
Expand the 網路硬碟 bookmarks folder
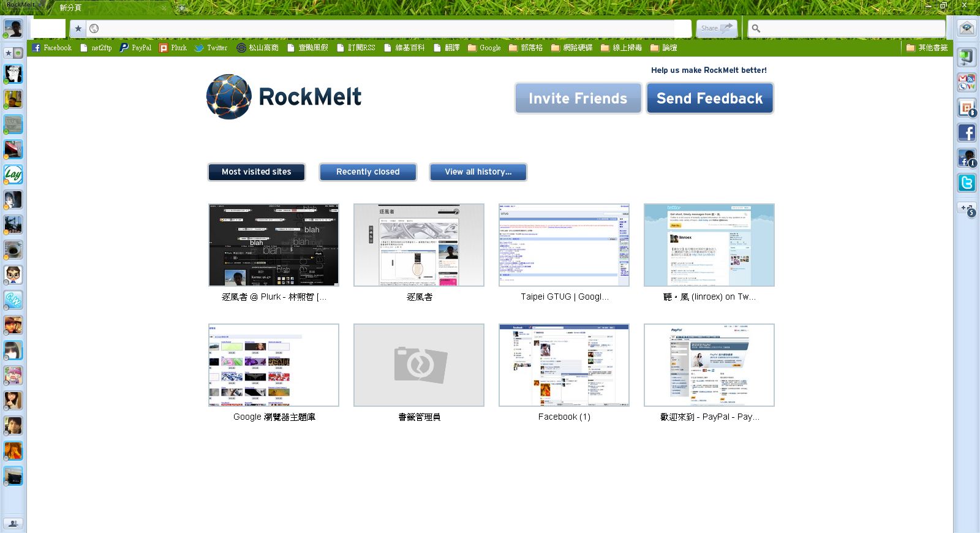(x=572, y=48)
